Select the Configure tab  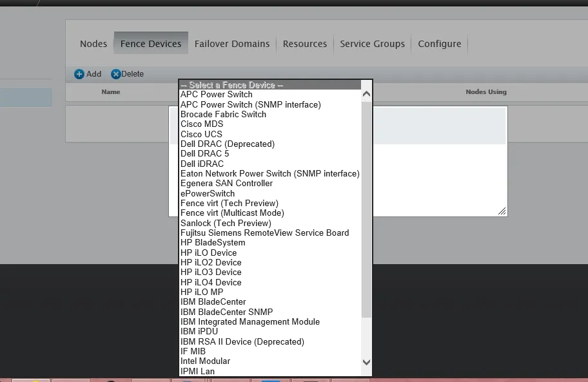coord(440,44)
